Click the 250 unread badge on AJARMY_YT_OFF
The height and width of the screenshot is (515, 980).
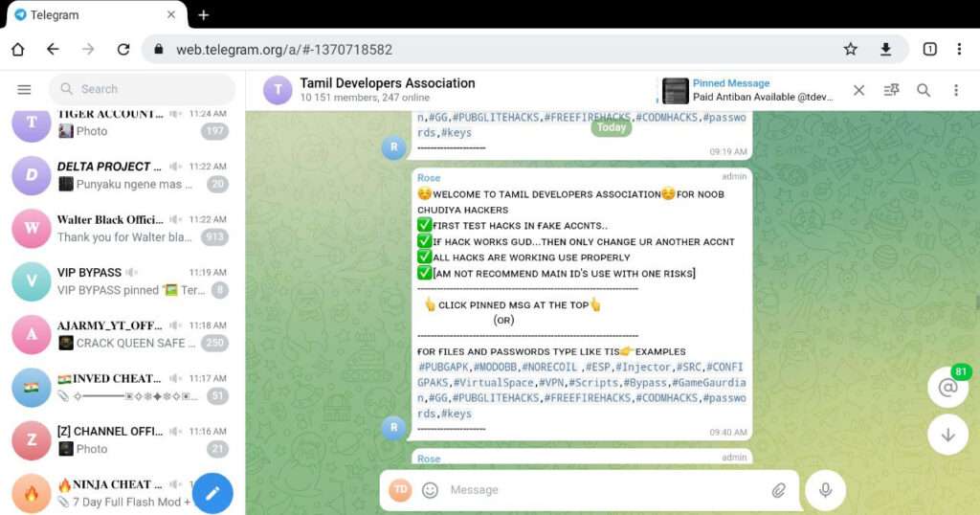(x=214, y=343)
